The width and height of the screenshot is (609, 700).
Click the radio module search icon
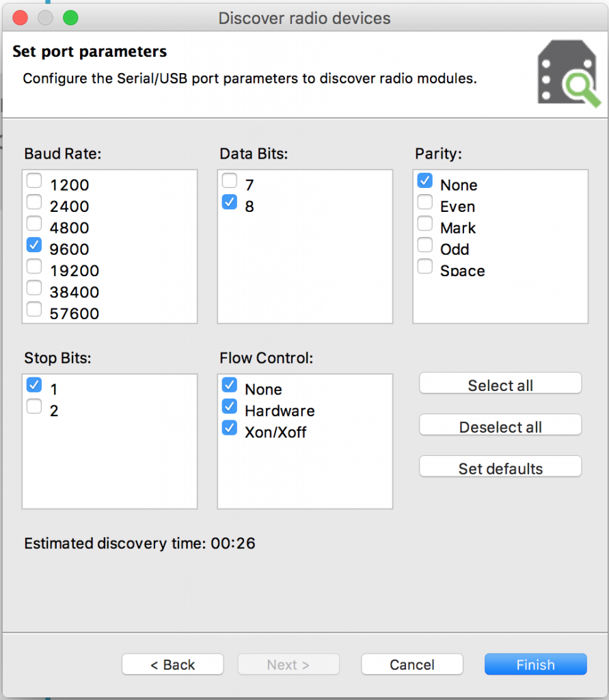coord(569,72)
